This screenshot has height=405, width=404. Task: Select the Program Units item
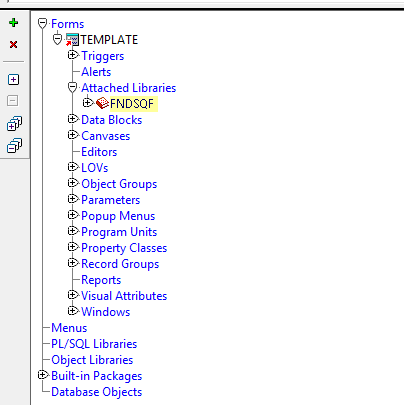pos(119,232)
